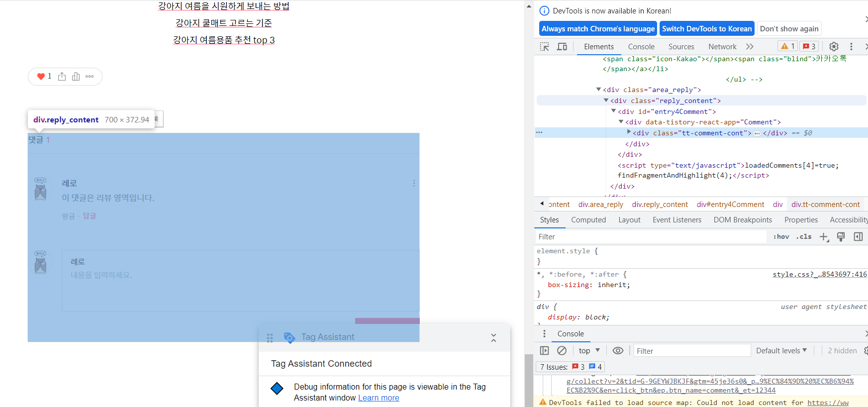Select div#entry4Comment in the breadcrumb
Image resolution: width=868 pixels, height=407 pixels.
[x=730, y=204]
